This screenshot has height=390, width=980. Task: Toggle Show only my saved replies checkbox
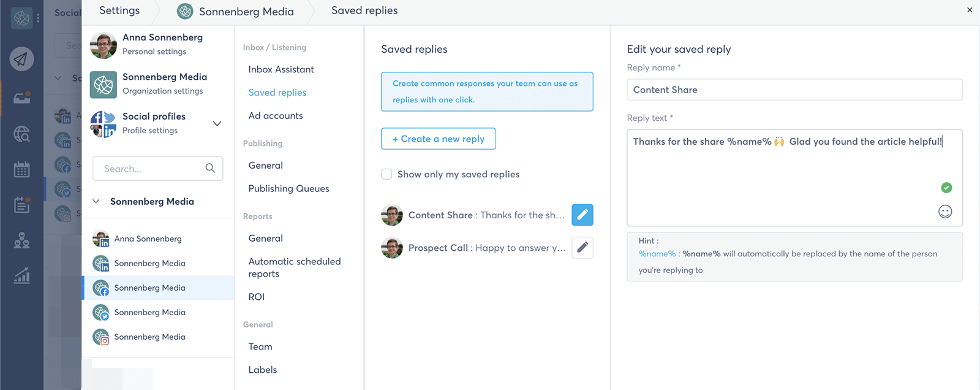pyautogui.click(x=386, y=174)
